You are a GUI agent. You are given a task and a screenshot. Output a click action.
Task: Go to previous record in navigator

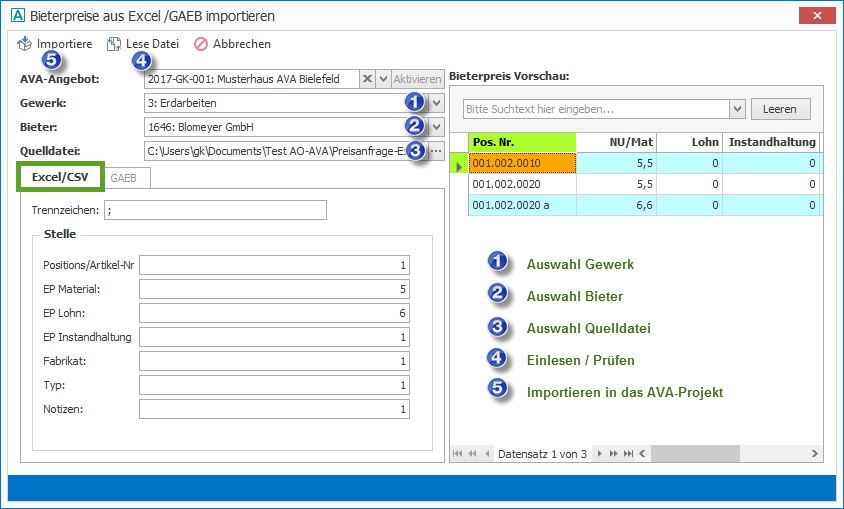(x=487, y=454)
